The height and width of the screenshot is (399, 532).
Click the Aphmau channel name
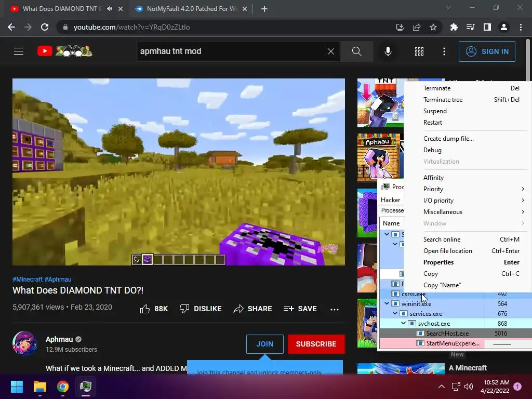click(x=59, y=339)
